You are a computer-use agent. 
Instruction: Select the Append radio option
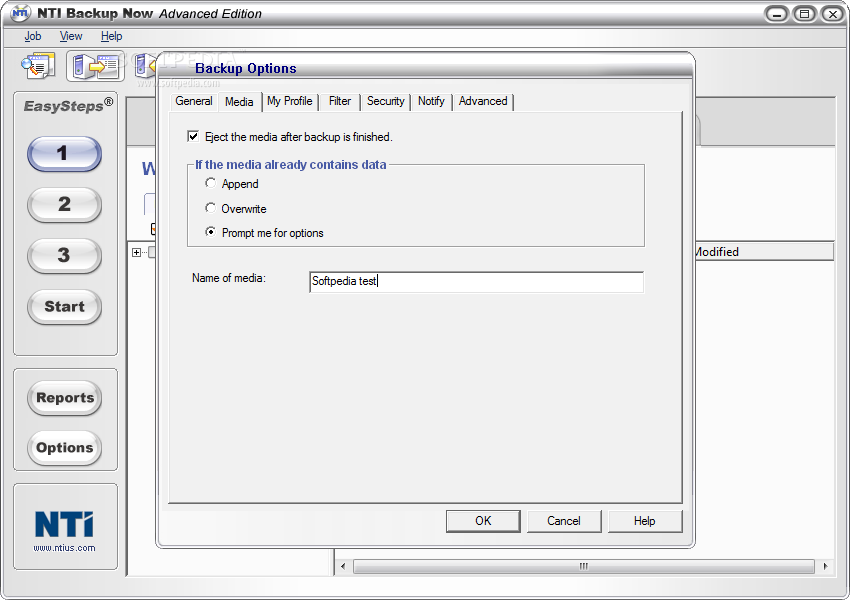point(210,184)
